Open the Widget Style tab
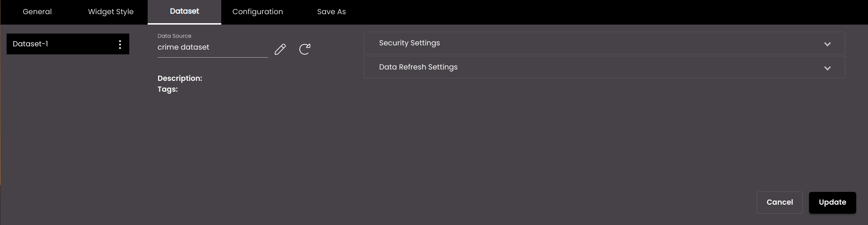 (x=111, y=12)
